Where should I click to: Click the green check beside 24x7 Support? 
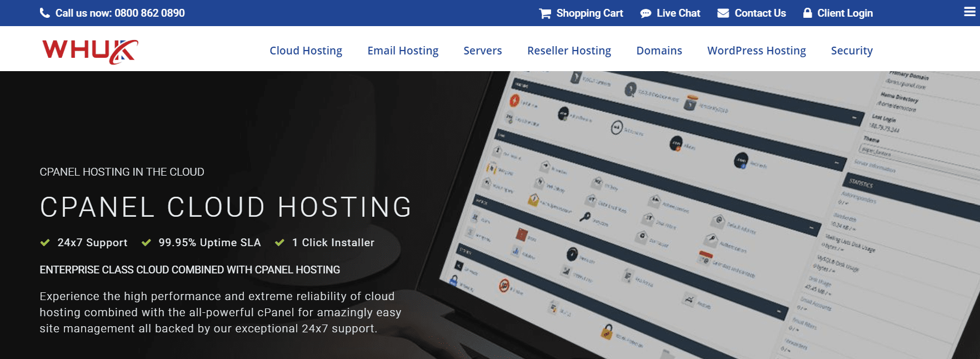pyautogui.click(x=45, y=242)
